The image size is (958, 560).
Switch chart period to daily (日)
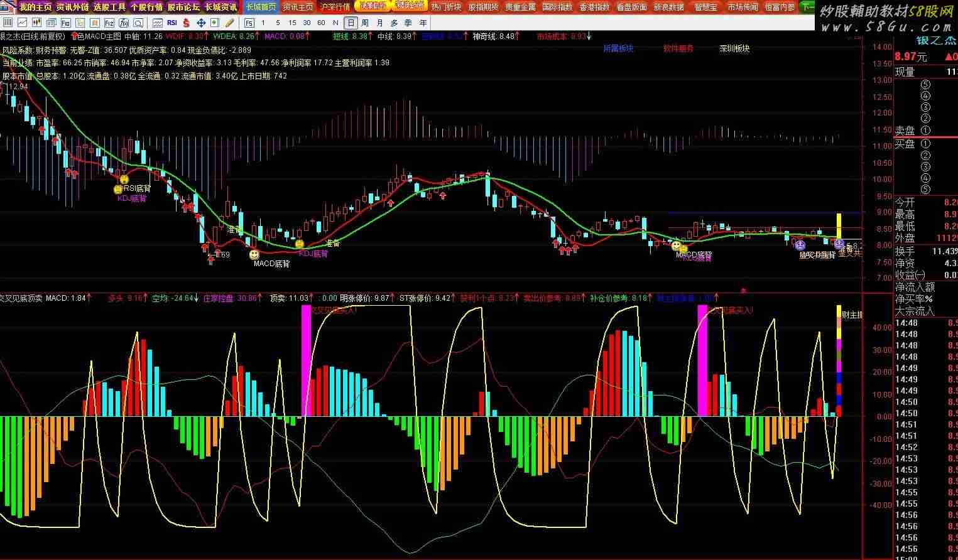coord(351,23)
